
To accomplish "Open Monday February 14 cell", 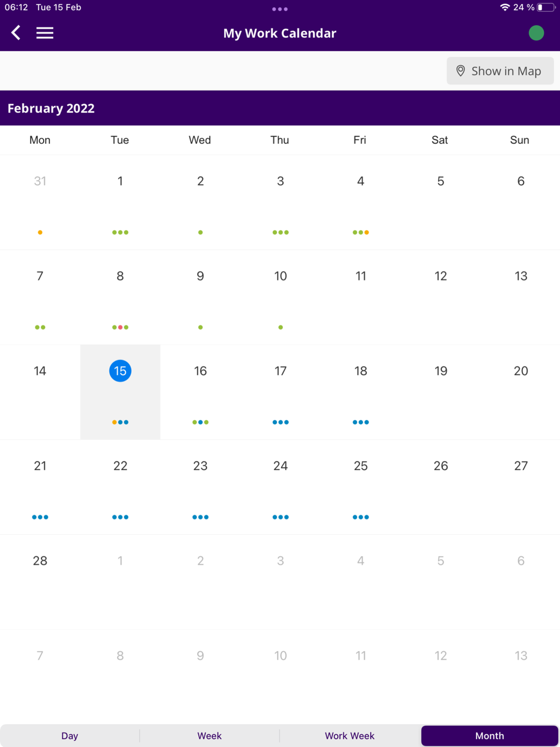I will pos(40,392).
